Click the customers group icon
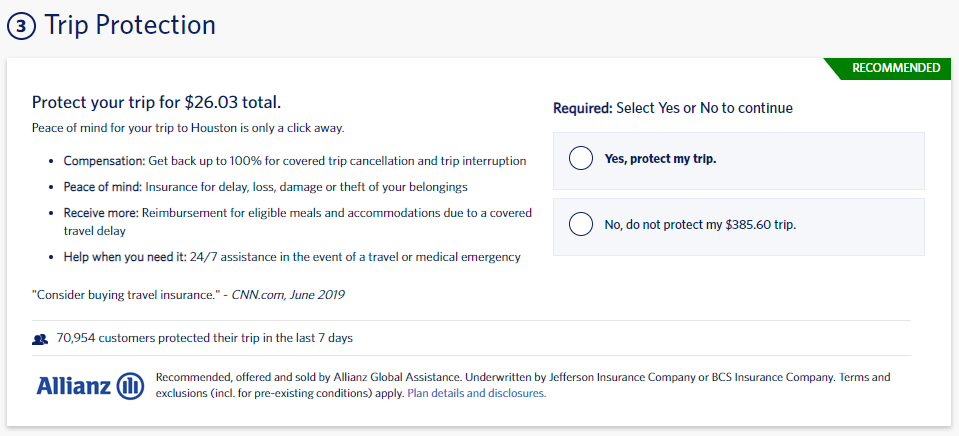The image size is (959, 436). (40, 338)
